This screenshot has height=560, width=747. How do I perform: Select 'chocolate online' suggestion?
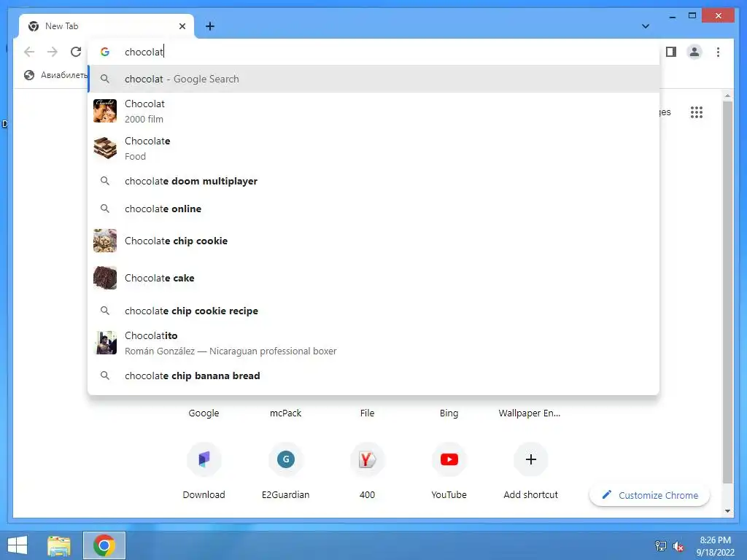373,209
